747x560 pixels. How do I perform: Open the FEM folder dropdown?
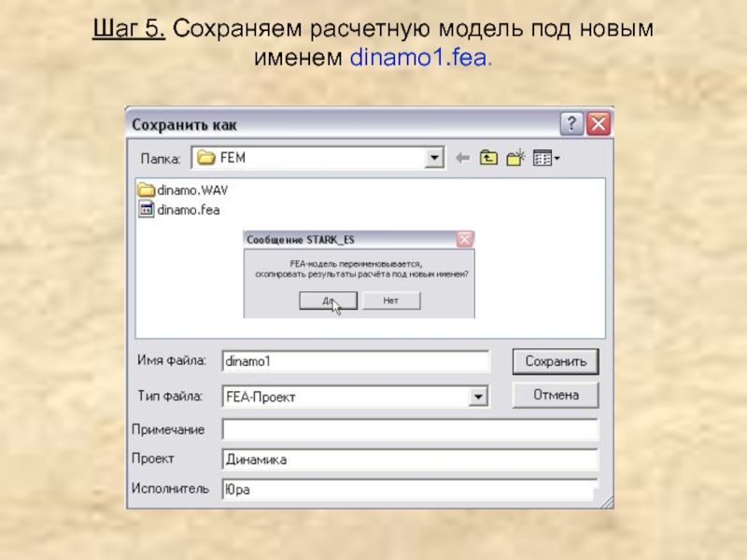434,158
